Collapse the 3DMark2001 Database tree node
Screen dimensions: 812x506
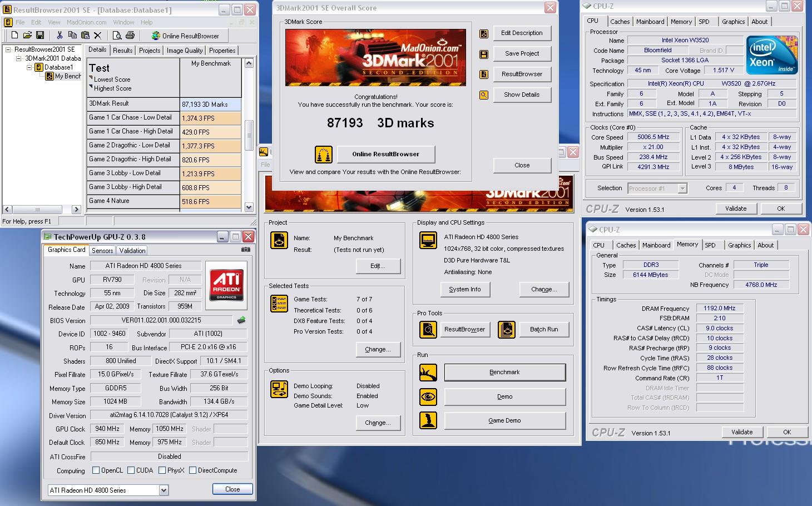point(18,58)
